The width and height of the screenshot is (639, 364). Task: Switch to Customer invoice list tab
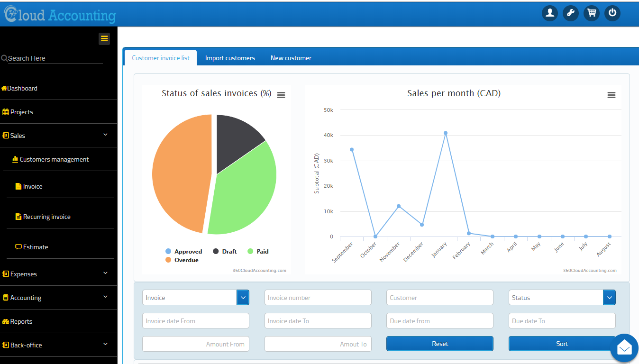(x=161, y=58)
